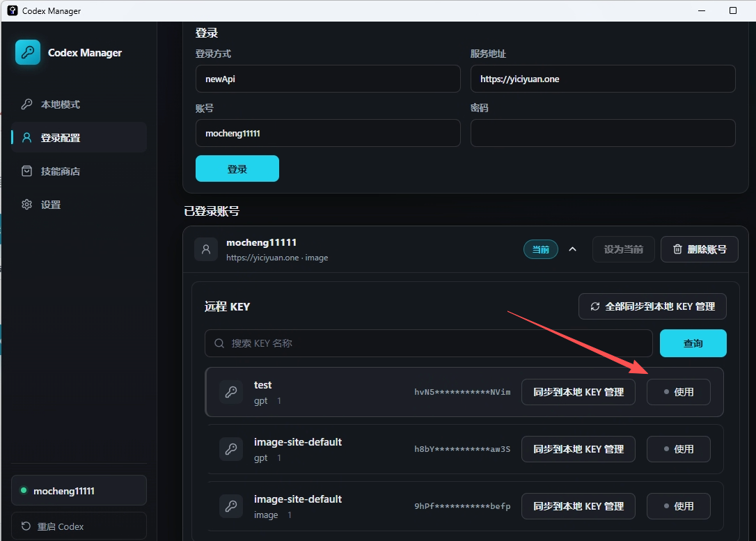Open 技能商店 from the sidebar
The image size is (756, 541).
79,171
